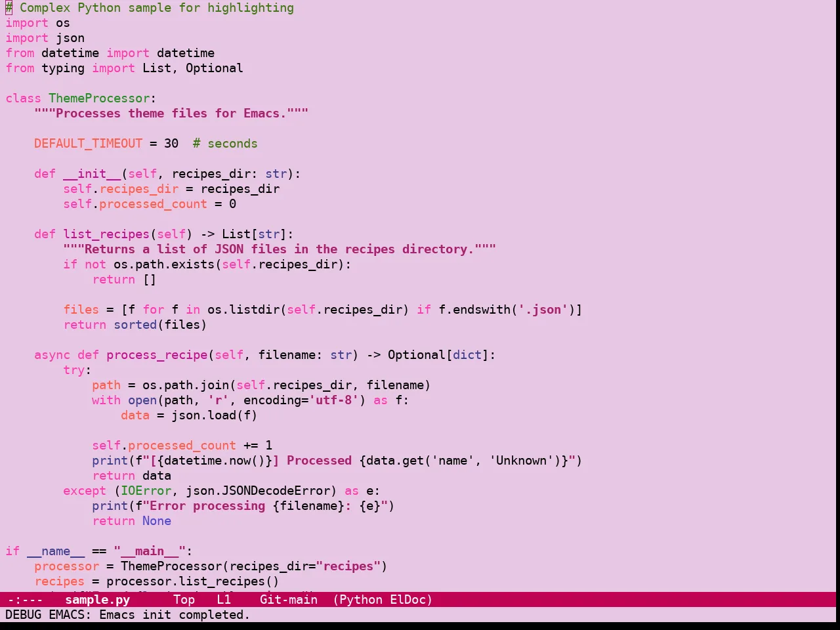Click the 'processor' variable assignment
Image resolution: width=840 pixels, height=630 pixels.
pos(67,566)
